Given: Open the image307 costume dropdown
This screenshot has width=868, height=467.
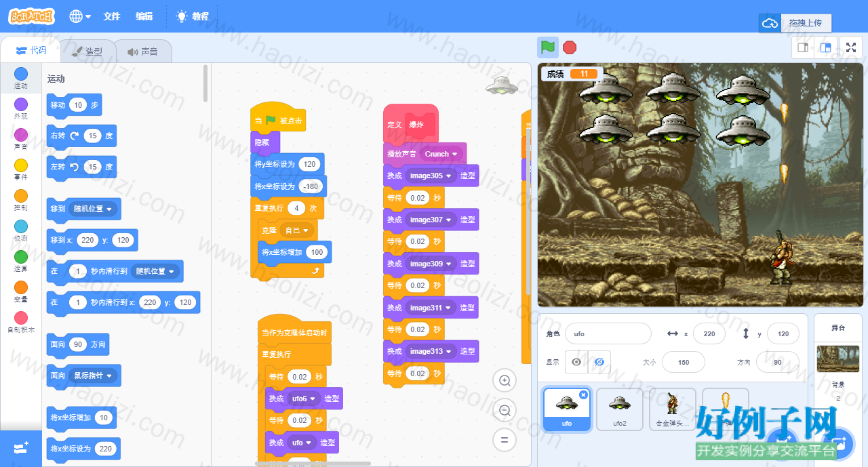Looking at the screenshot, I should [x=431, y=220].
